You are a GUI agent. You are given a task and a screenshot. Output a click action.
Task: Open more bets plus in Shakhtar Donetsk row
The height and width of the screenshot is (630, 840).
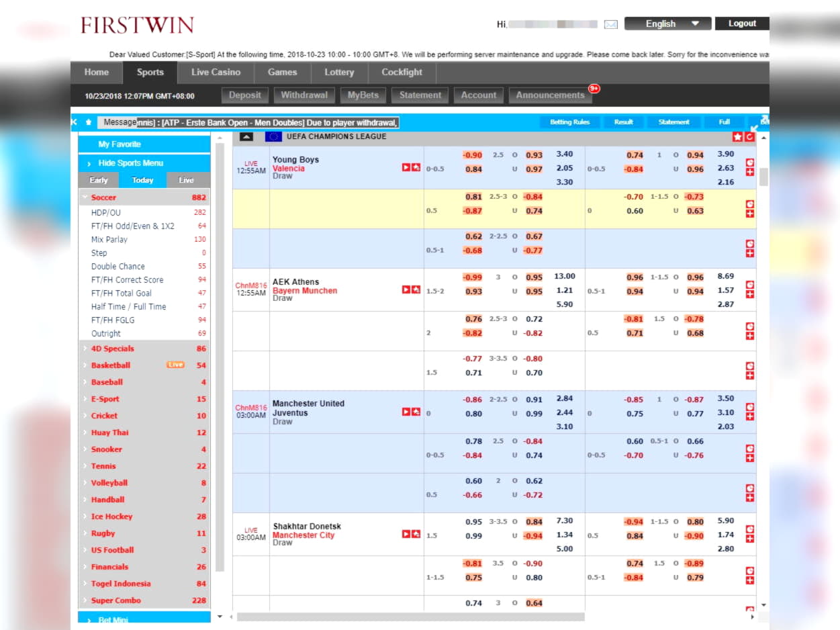pos(750,539)
